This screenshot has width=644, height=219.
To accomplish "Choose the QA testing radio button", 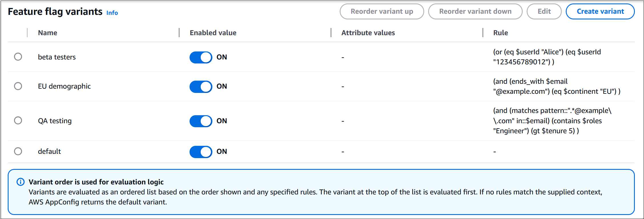I will click(18, 120).
